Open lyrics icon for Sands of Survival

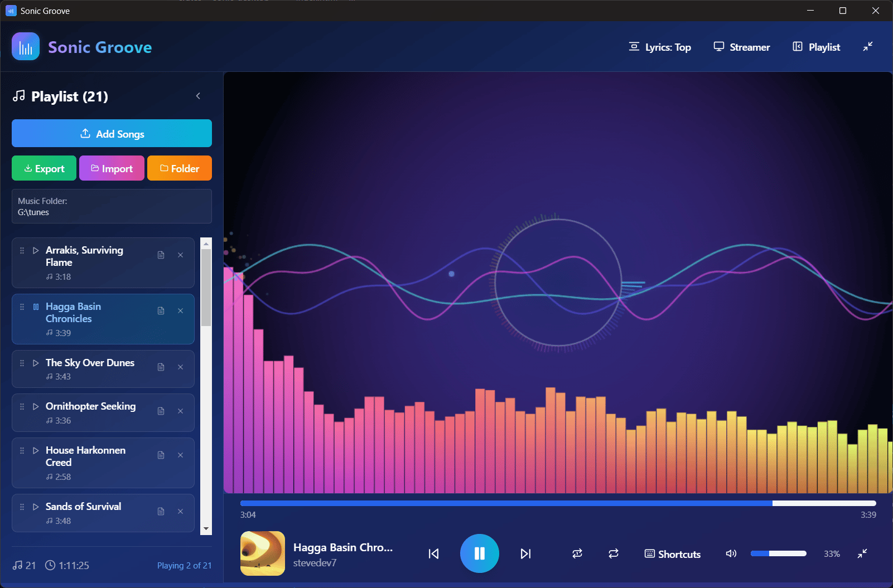161,511
